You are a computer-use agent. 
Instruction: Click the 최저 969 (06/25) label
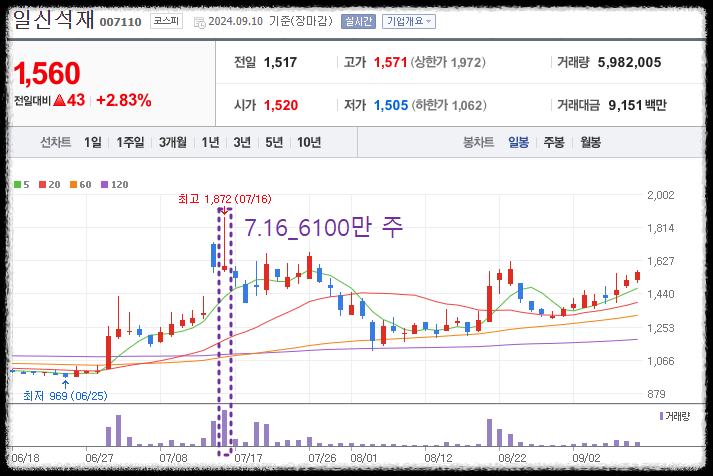pyautogui.click(x=65, y=396)
